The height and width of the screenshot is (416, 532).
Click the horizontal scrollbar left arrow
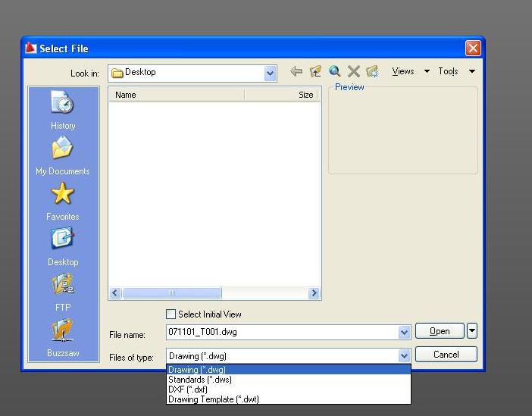coord(115,292)
